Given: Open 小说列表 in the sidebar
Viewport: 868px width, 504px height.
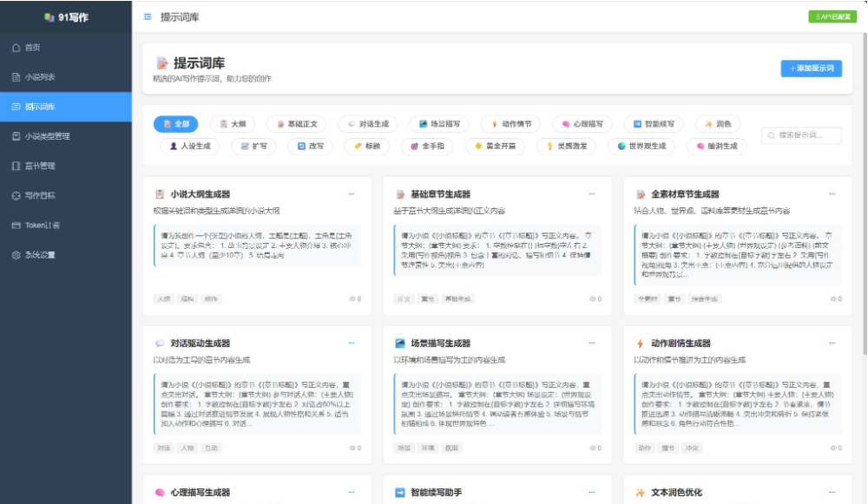Looking at the screenshot, I should pyautogui.click(x=39, y=76).
